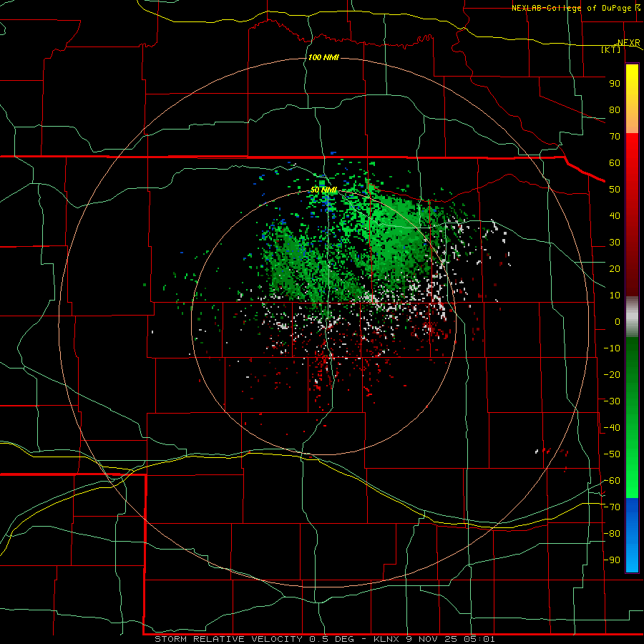Select the -10 value on velocity scale
Viewport: 644px width, 644px height.
612,348
